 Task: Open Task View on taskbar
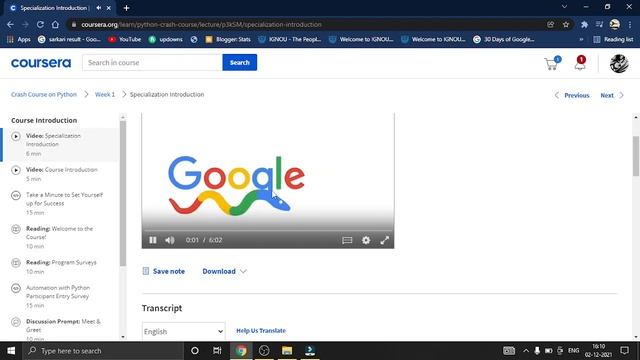pyautogui.click(x=217, y=351)
